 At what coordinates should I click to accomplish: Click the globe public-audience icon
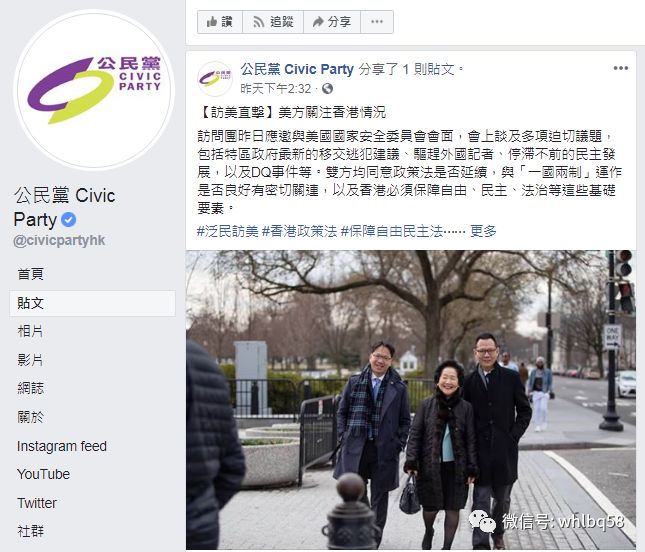pyautogui.click(x=327, y=88)
